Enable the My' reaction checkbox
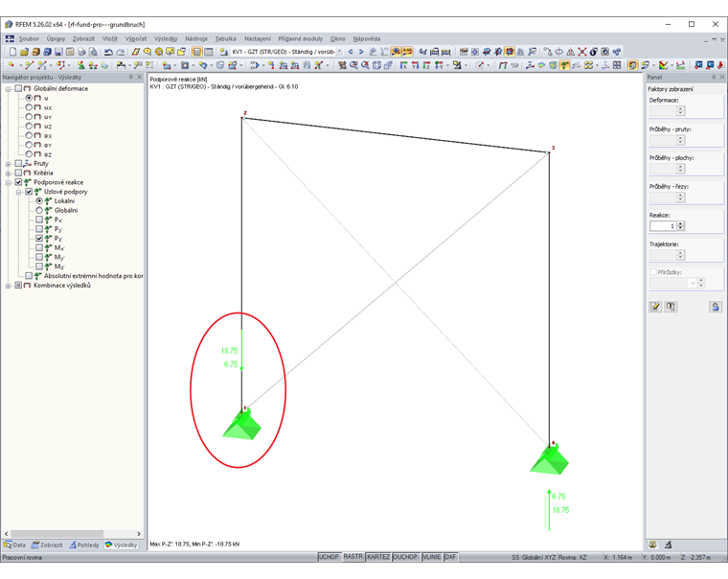 [x=39, y=257]
